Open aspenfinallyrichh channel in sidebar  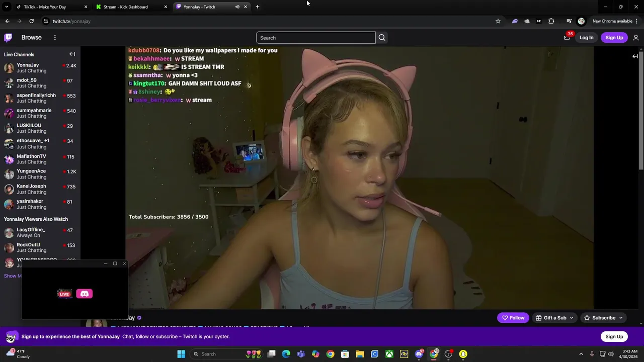click(40, 98)
